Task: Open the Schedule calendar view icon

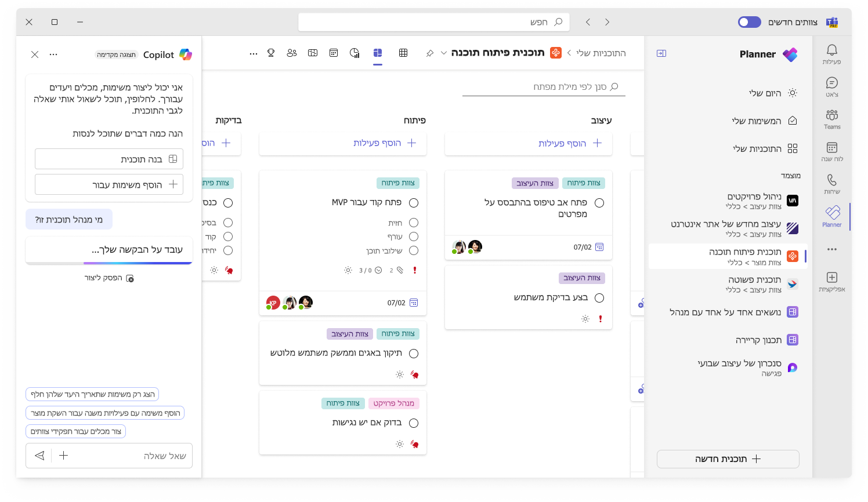Action: pyautogui.click(x=334, y=53)
